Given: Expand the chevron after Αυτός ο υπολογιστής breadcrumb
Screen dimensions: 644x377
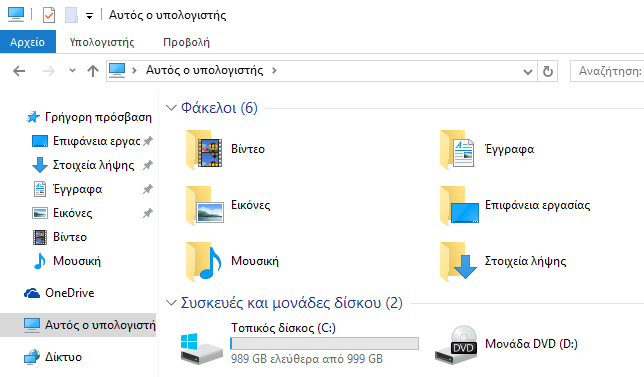Looking at the screenshot, I should [274, 71].
